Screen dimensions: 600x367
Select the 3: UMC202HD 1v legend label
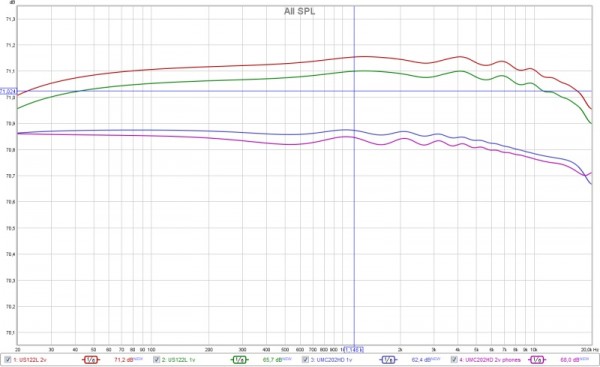pyautogui.click(x=331, y=360)
